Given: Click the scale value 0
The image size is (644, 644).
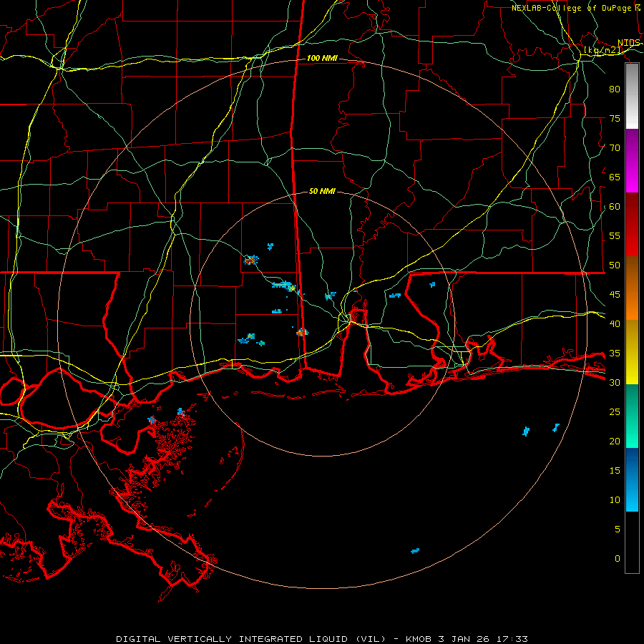Looking at the screenshot, I should tap(618, 559).
